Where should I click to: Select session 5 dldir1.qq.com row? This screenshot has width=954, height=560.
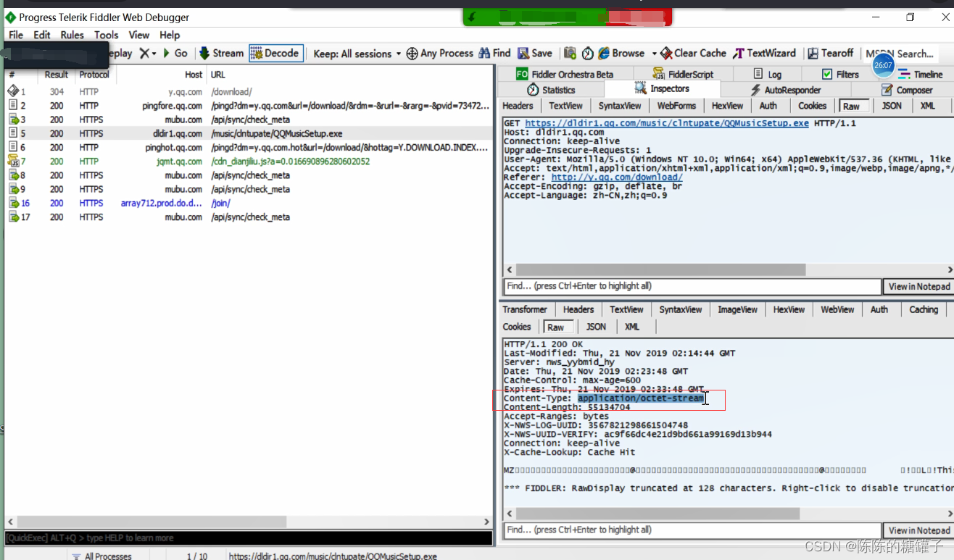(249, 133)
